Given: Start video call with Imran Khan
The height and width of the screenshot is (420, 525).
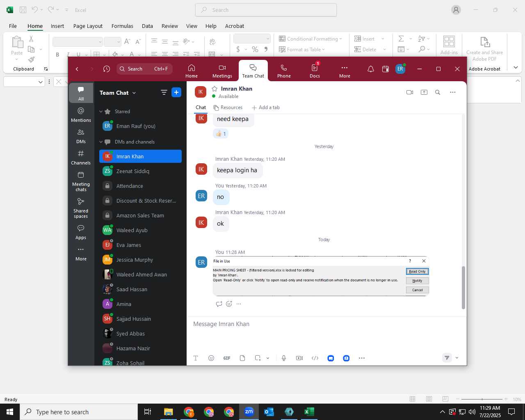Looking at the screenshot, I should pos(409,92).
